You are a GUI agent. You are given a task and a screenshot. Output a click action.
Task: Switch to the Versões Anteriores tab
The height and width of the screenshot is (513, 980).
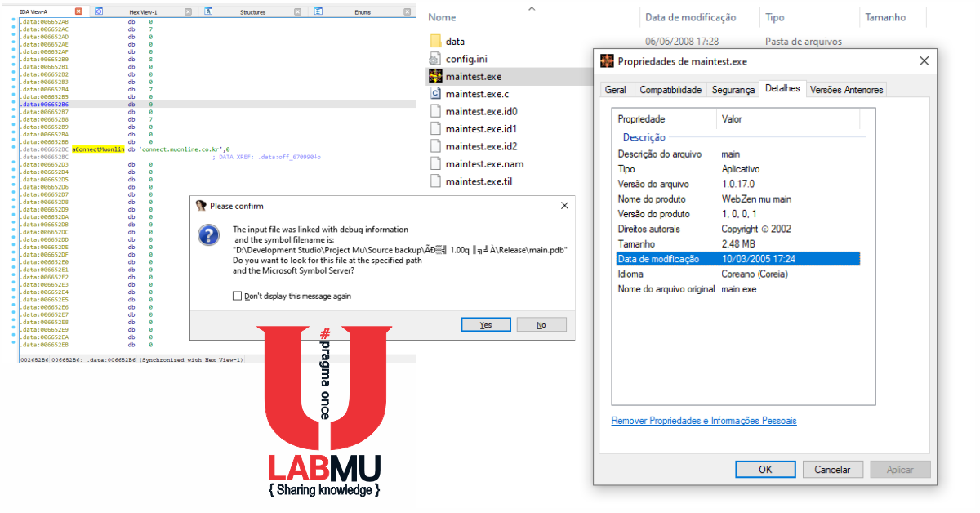pos(846,89)
